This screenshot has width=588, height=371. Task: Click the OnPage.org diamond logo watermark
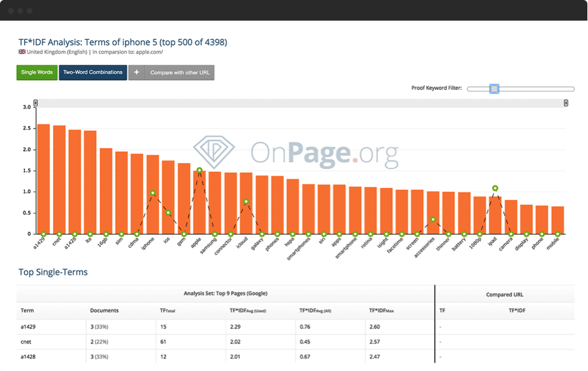pyautogui.click(x=214, y=151)
